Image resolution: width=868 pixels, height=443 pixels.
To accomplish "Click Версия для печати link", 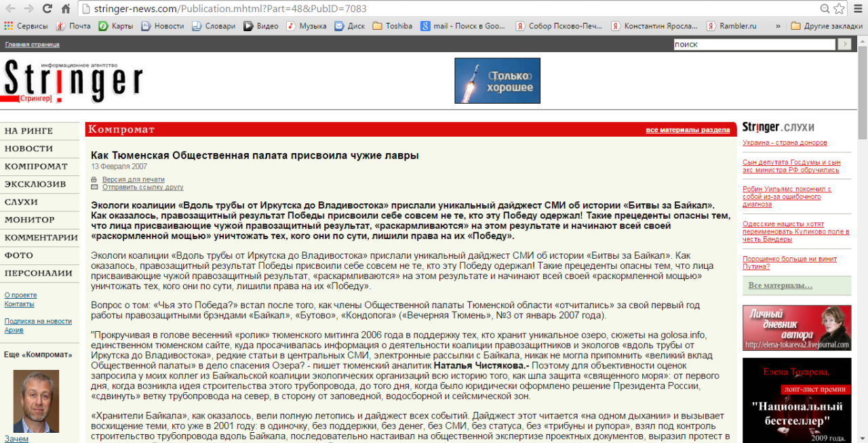I will pyautogui.click(x=134, y=180).
